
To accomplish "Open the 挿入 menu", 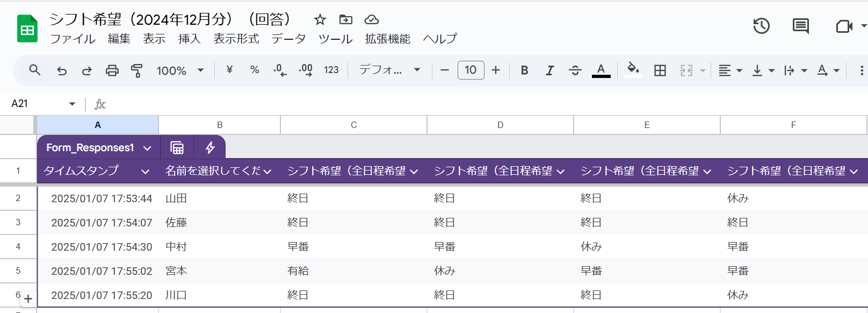I will coord(190,39).
